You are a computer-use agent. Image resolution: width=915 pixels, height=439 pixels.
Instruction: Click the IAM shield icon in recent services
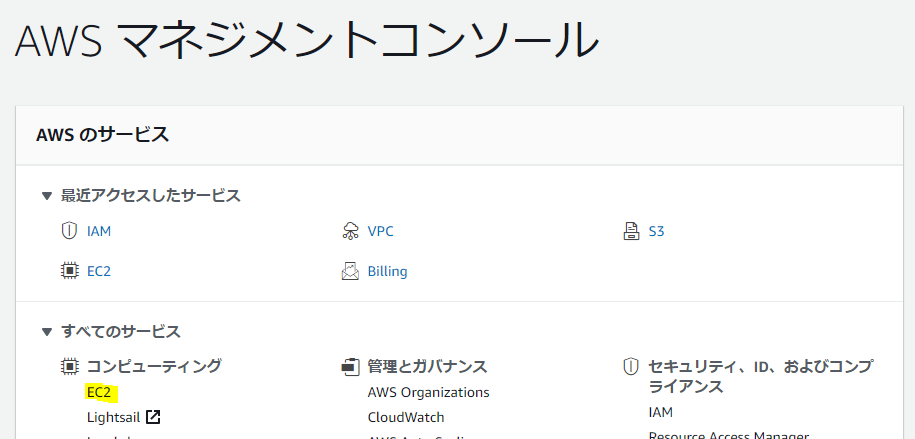click(69, 231)
